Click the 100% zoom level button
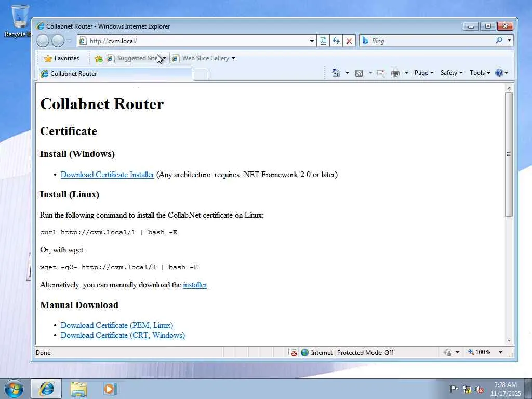The height and width of the screenshot is (399, 532). pyautogui.click(x=480, y=352)
